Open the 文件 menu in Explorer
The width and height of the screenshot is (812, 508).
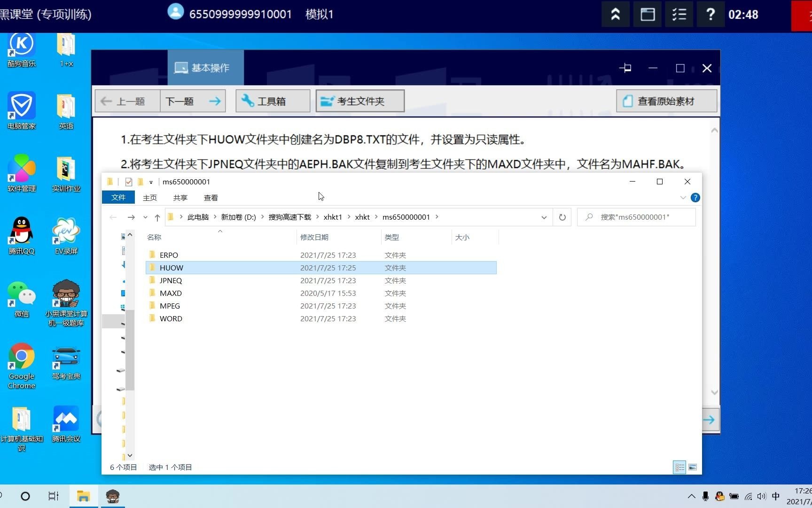[x=118, y=197]
